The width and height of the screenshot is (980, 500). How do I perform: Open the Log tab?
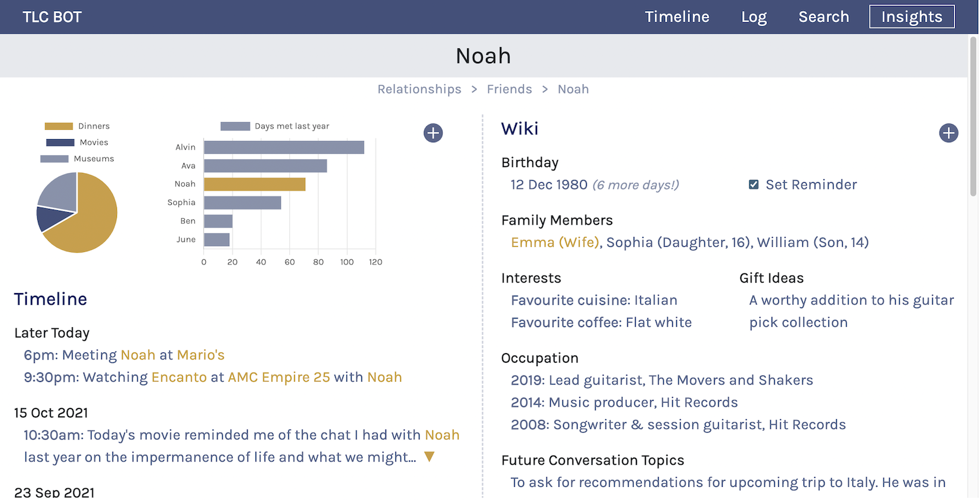tap(754, 17)
